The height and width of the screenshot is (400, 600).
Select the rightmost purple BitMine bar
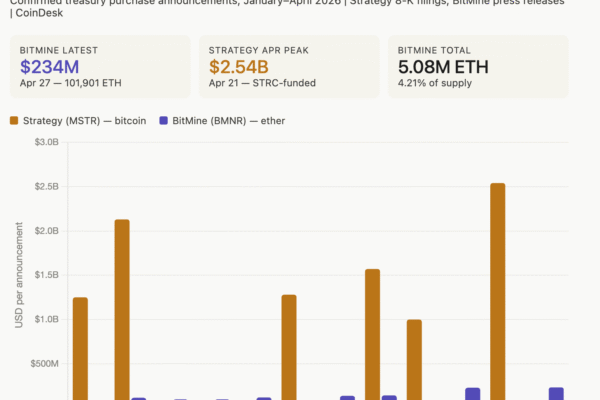click(556, 393)
